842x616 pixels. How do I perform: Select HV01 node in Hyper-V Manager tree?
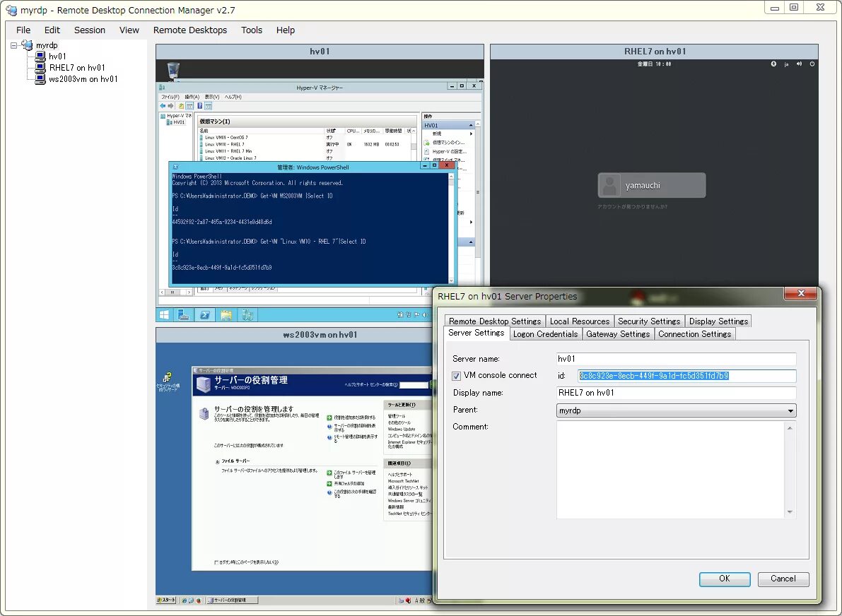[175, 122]
